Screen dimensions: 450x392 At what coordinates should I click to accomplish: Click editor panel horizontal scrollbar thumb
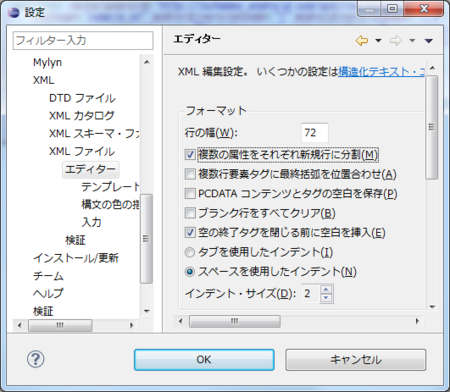[x=235, y=321]
